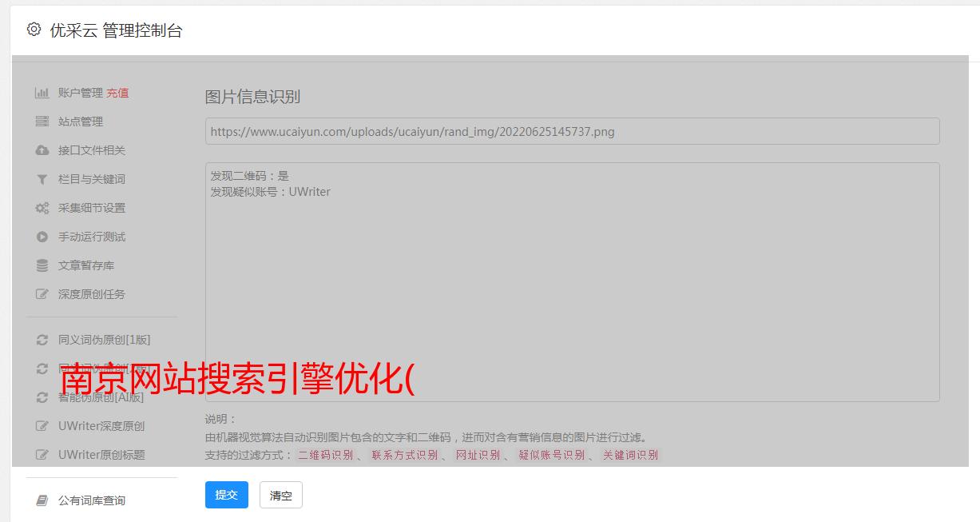This screenshot has width=980, height=522.
Task: Select UWriter原创标题 menu item
Action: (x=101, y=455)
